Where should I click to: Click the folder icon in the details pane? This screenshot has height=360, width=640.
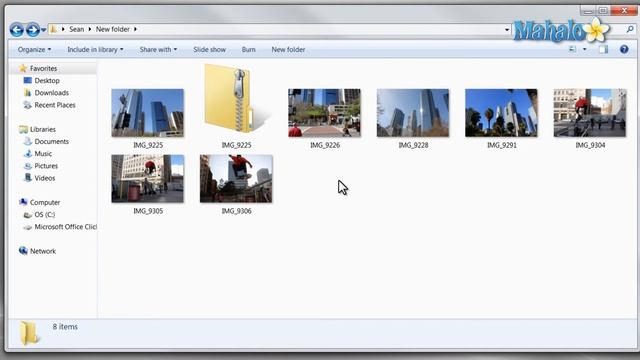click(x=29, y=333)
